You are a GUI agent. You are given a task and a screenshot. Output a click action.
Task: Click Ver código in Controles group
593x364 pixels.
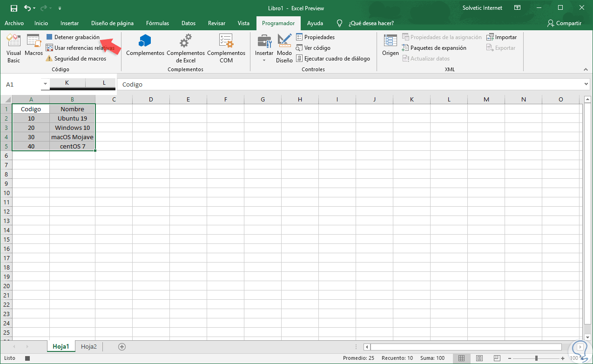point(313,47)
